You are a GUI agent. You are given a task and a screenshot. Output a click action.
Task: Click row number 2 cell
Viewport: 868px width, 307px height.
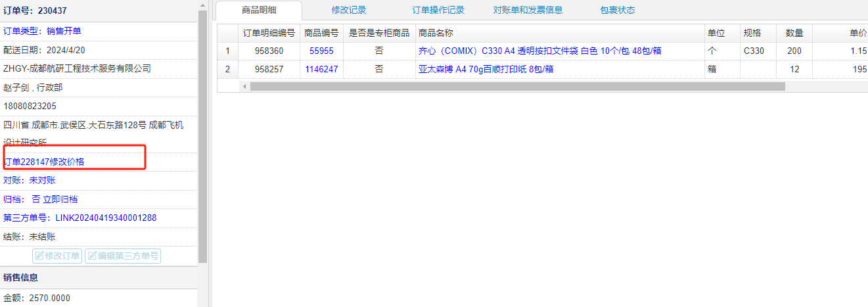pos(227,69)
